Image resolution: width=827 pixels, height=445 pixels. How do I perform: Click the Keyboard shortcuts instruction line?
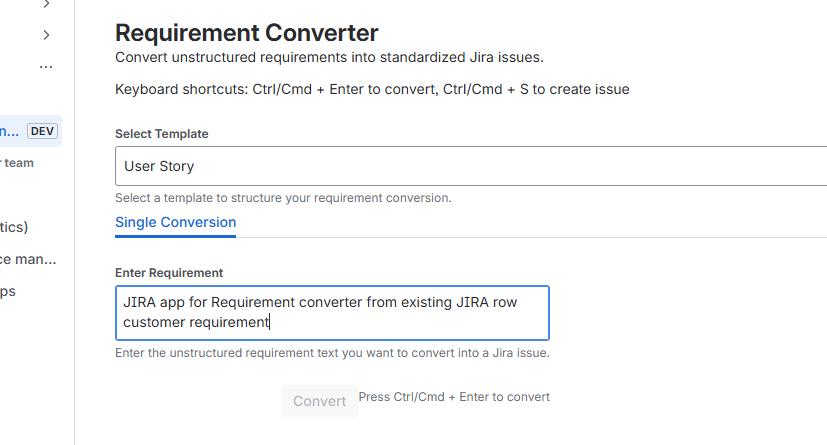tap(372, 89)
